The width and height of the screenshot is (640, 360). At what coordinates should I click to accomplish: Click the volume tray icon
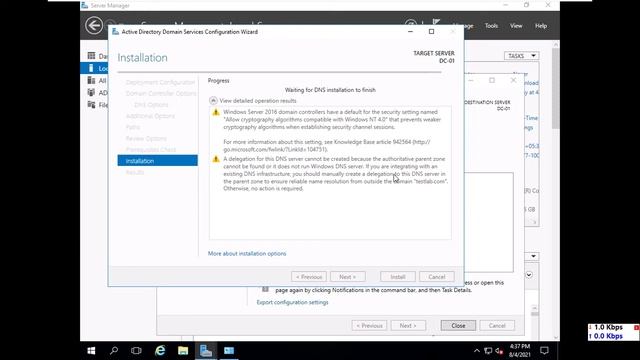point(499,351)
